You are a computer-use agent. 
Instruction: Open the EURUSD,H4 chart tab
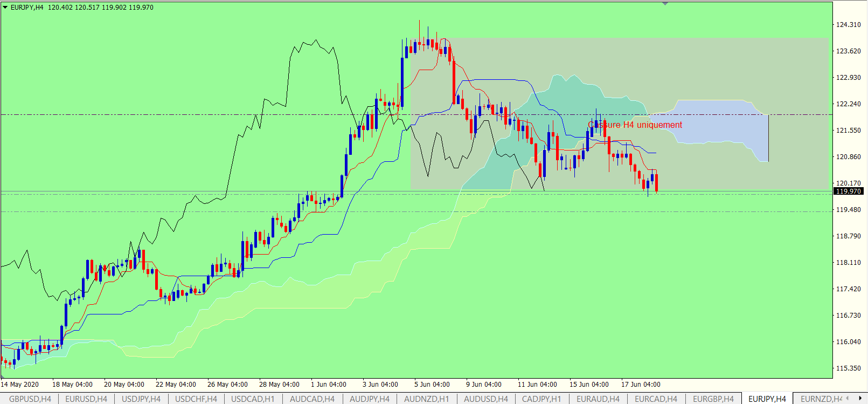click(x=86, y=399)
